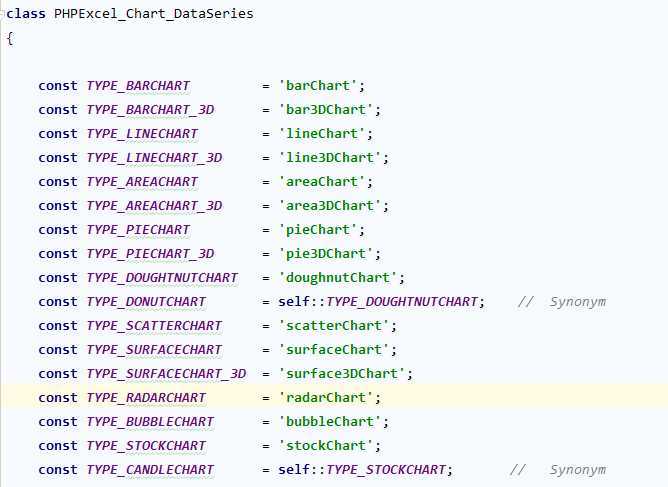668x487 pixels.
Task: Click the 'pie3DChart' string literal
Action: click(x=325, y=254)
